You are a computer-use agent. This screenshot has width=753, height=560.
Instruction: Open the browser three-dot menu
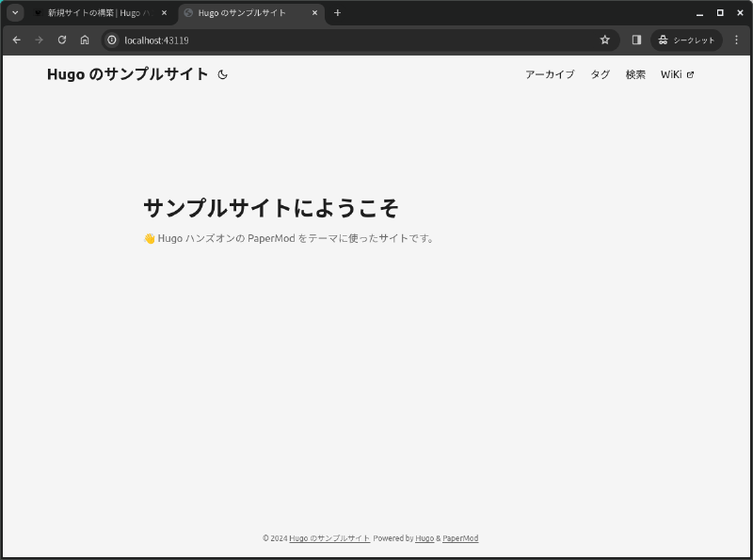[736, 40]
